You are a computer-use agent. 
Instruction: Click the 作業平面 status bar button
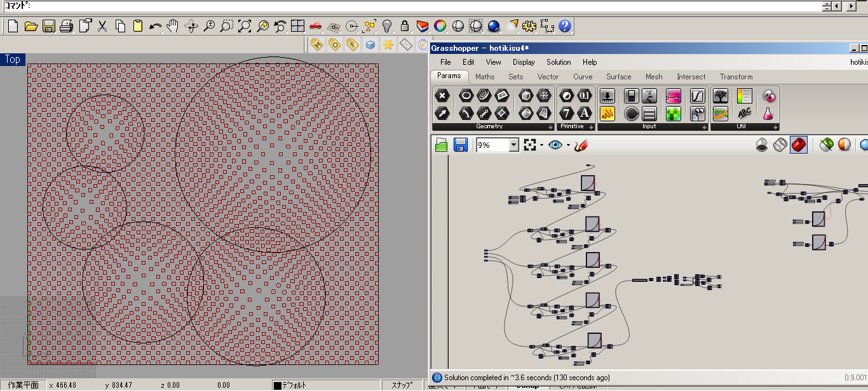[23, 385]
